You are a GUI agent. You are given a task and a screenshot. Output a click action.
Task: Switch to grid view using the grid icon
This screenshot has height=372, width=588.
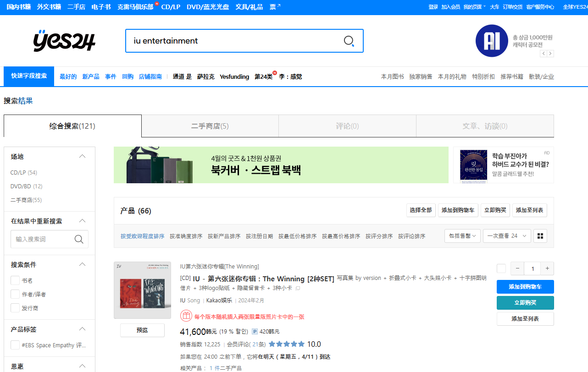click(540, 236)
